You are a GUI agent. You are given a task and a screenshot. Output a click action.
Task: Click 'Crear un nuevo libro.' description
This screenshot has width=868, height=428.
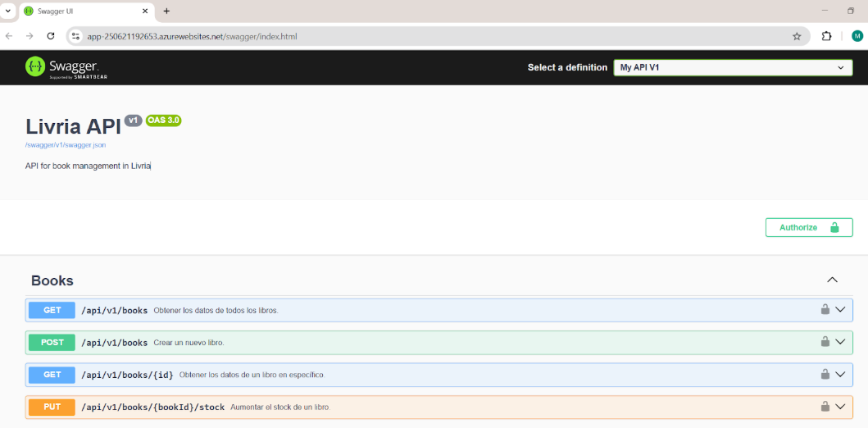click(189, 343)
